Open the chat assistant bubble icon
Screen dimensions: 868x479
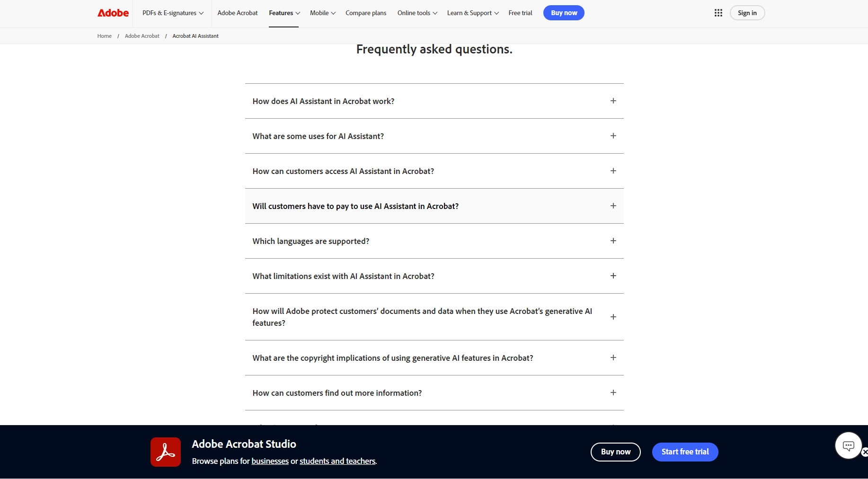pyautogui.click(x=848, y=445)
